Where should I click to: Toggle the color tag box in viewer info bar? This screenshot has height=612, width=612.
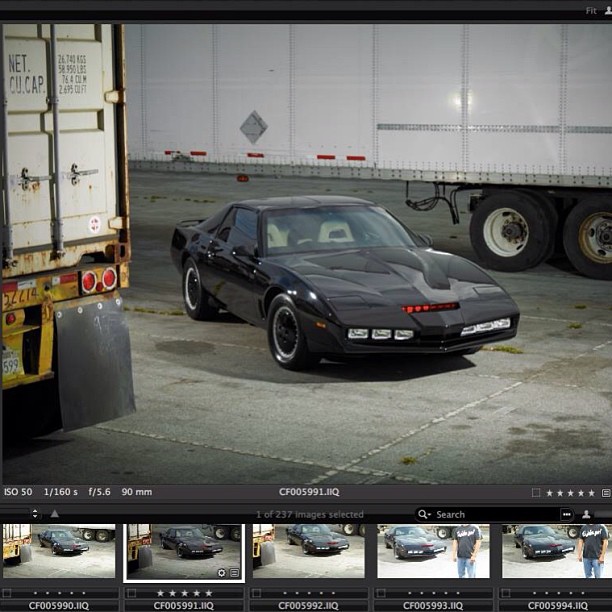point(536,493)
